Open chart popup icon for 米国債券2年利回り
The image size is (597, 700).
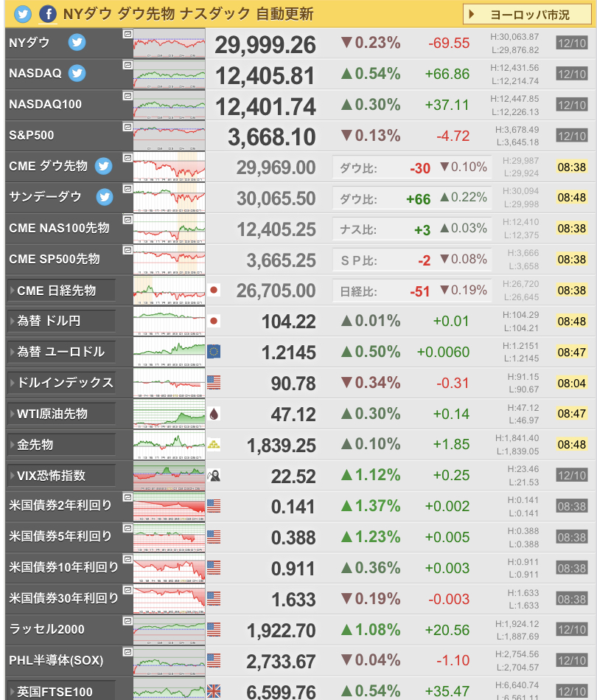128,497
